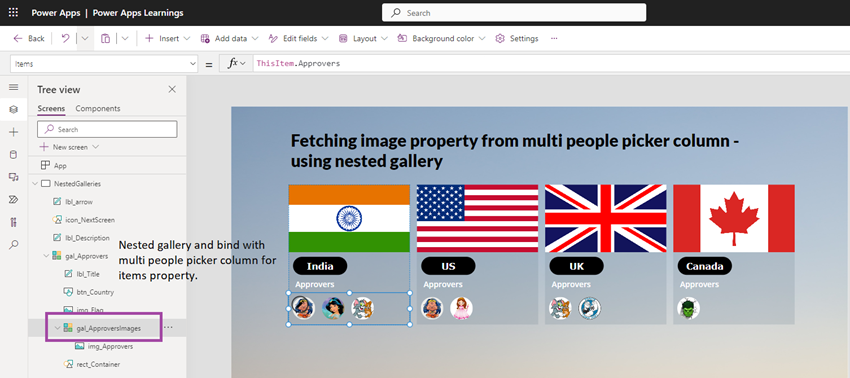This screenshot has width=850, height=378.
Task: Click the Search magnifier icon in the left rail
Action: pos(14,245)
